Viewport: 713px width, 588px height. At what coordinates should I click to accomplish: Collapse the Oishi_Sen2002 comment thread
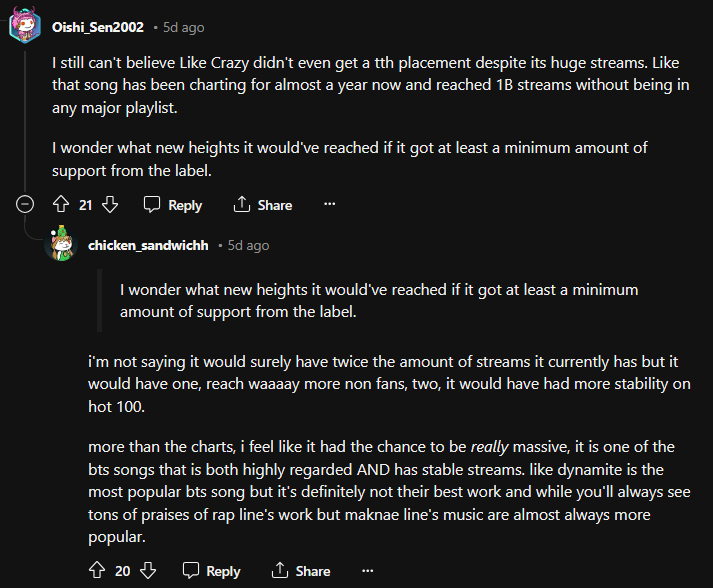pyautogui.click(x=26, y=205)
